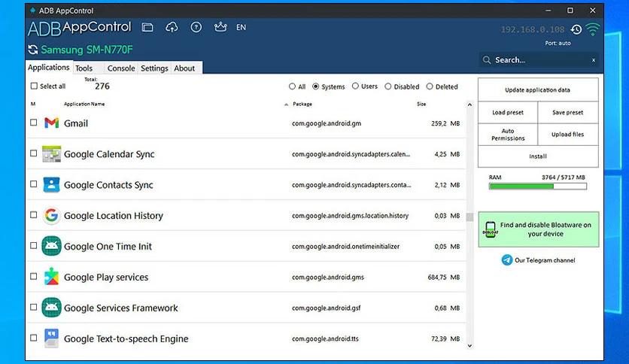The image size is (629, 364).
Task: Click the 192.168.0.108 IP address field
Action: tap(533, 29)
